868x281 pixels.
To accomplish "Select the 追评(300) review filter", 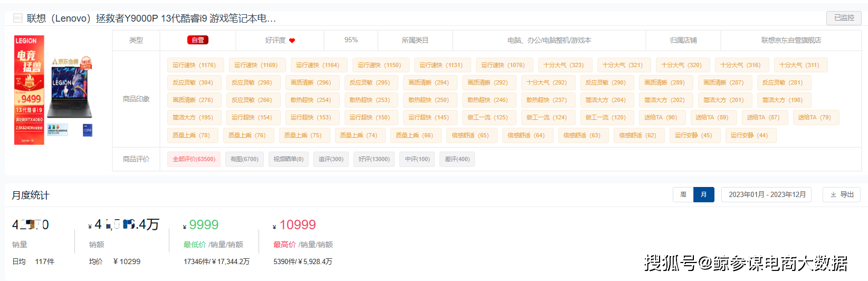I will tap(331, 159).
